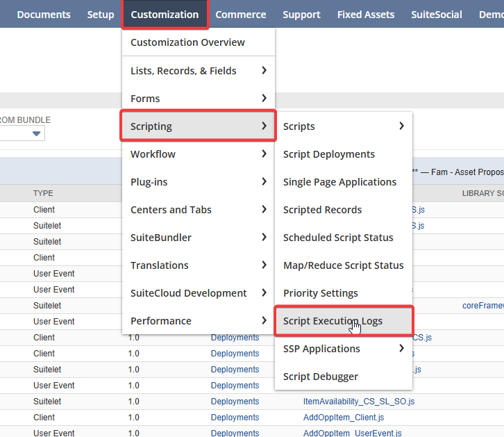The width and height of the screenshot is (504, 437).
Task: Open the Support menu
Action: tap(301, 15)
